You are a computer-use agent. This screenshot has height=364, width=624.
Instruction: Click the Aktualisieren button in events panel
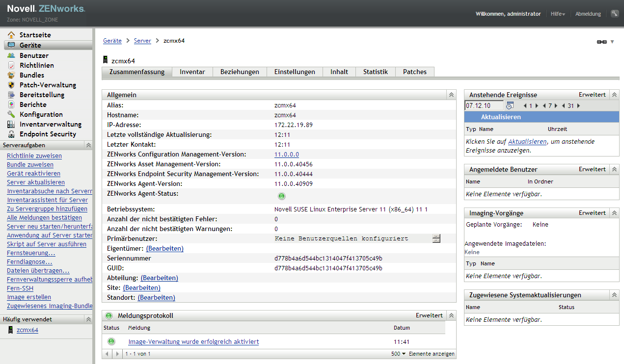501,117
